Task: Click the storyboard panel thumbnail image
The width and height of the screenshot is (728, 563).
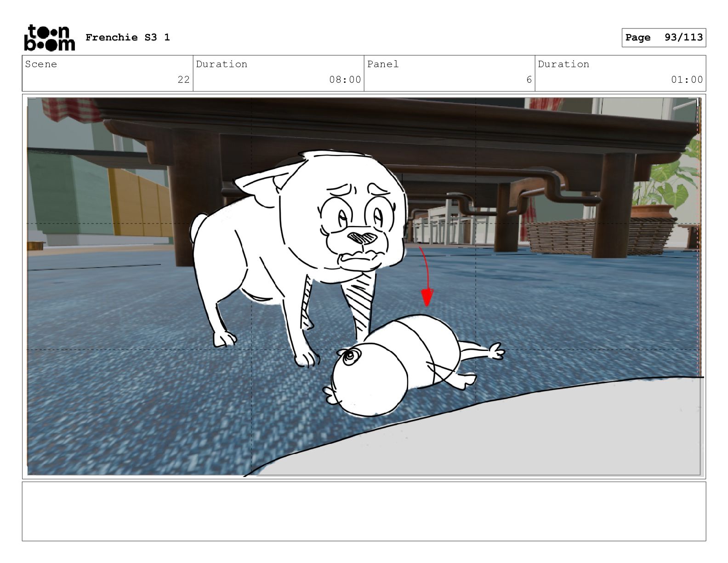Action: 364,287
